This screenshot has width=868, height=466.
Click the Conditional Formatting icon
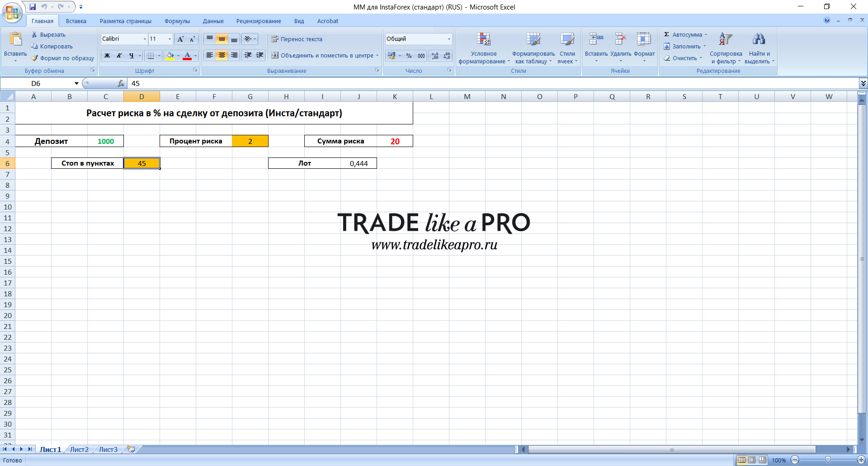pos(483,39)
